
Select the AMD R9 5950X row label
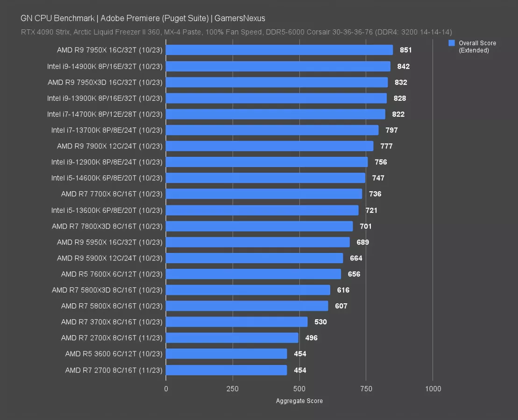(x=109, y=242)
